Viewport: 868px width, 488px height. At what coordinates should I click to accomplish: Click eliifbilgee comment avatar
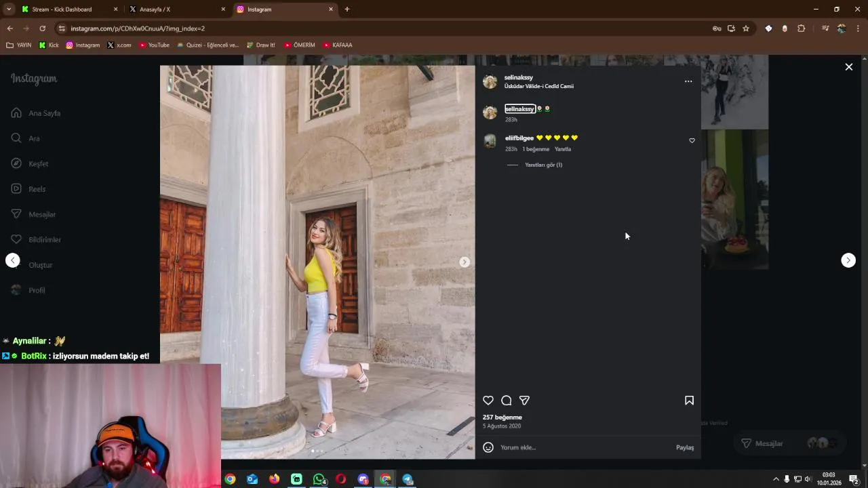[490, 141]
